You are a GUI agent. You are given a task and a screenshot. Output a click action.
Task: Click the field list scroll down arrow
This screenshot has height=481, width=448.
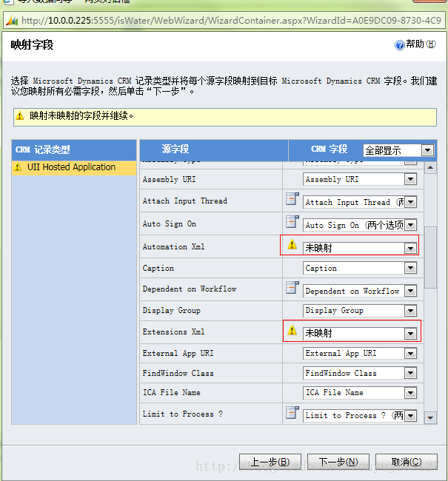pos(430,417)
